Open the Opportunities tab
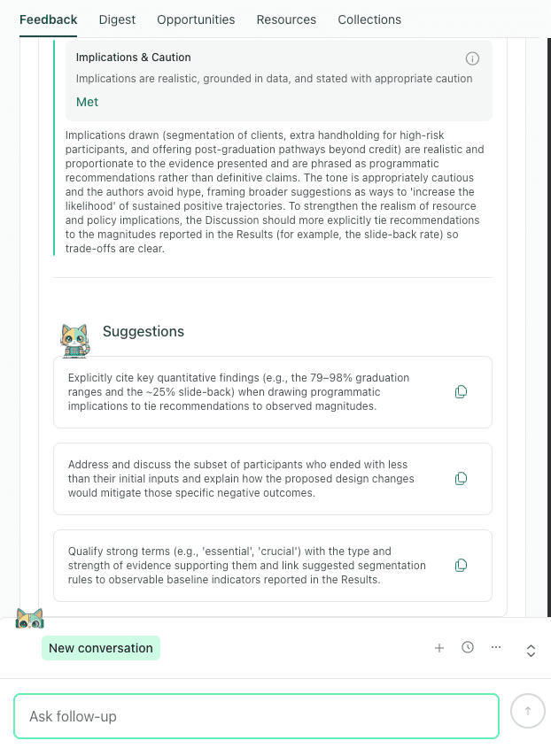 click(196, 19)
